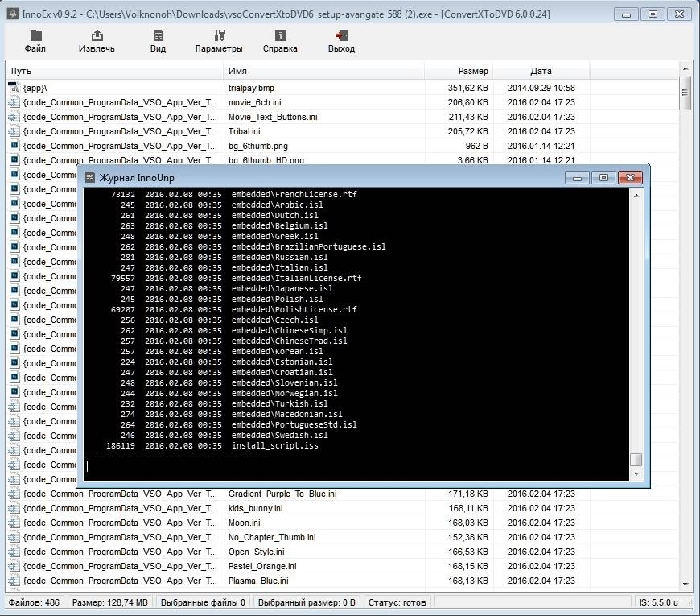Sort by the Дата column header
This screenshot has width=700, height=616.
point(541,71)
